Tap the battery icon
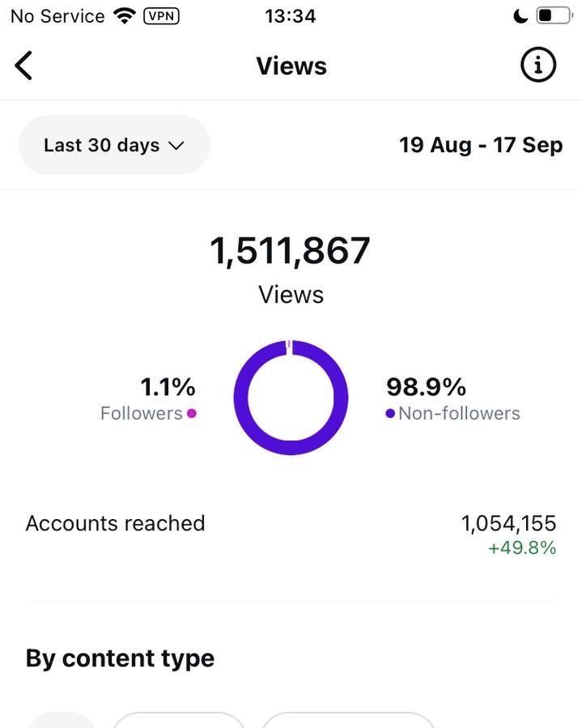The image size is (582, 728). [554, 15]
